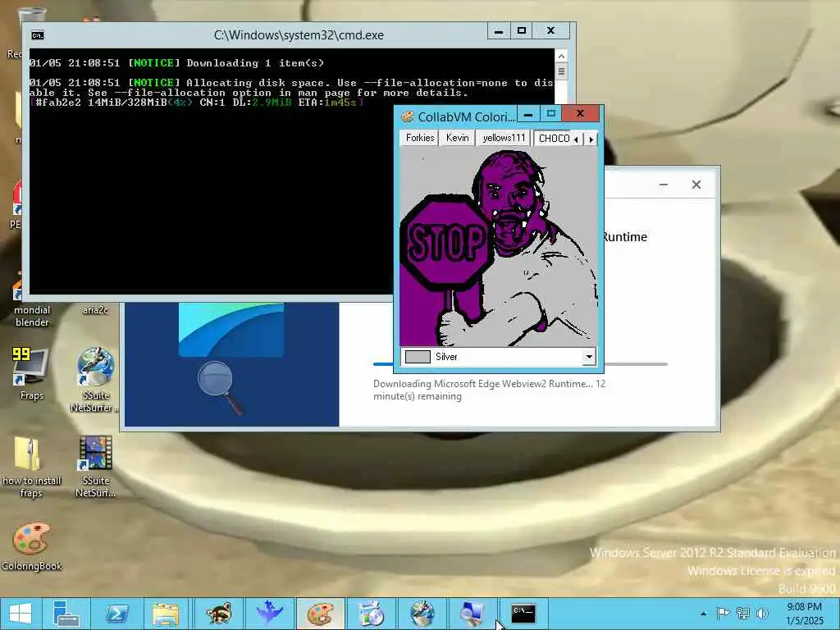Viewport: 840px width, 630px height.
Task: Minimize the Webview2 installer window
Action: pos(663,185)
